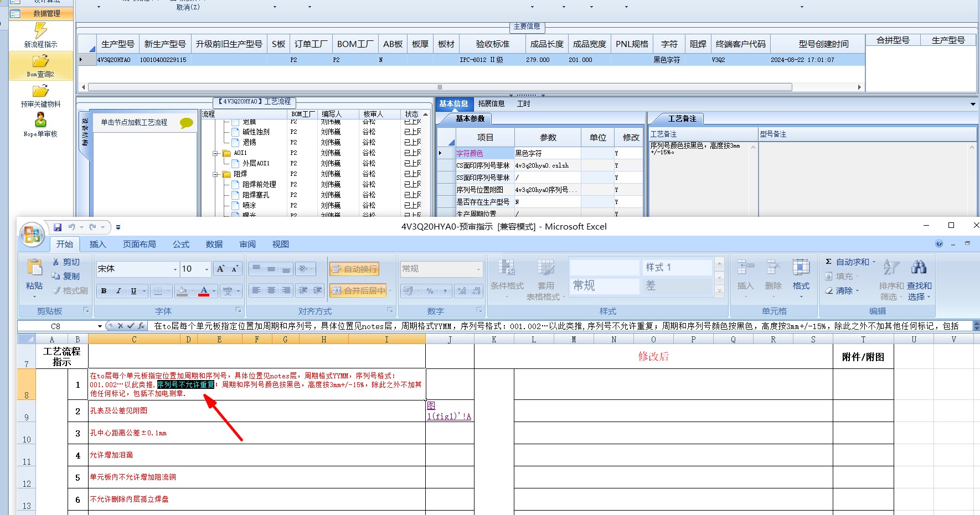Top-align cell content in Excel ribbon

pyautogui.click(x=256, y=269)
